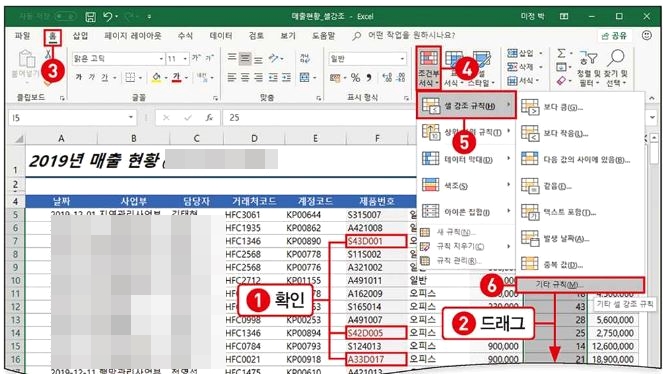Apply the yellow fill color bucket
This screenshot has height=374, width=669.
tap(156, 78)
